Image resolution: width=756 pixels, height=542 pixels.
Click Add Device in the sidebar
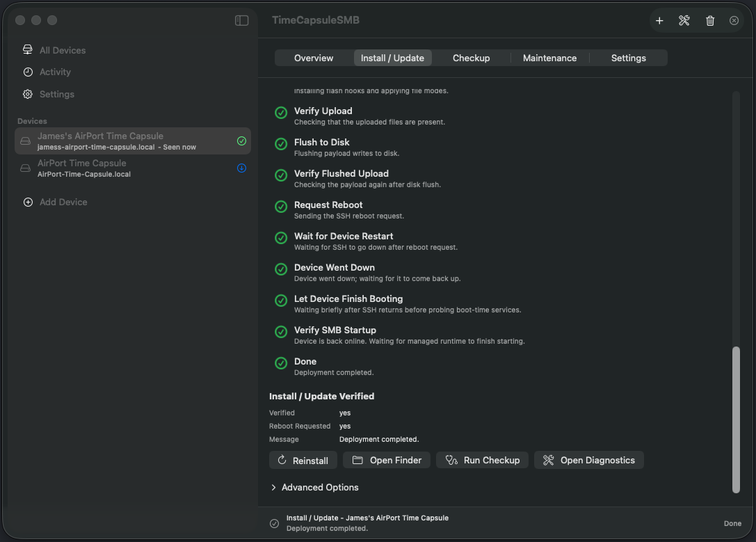tap(63, 202)
